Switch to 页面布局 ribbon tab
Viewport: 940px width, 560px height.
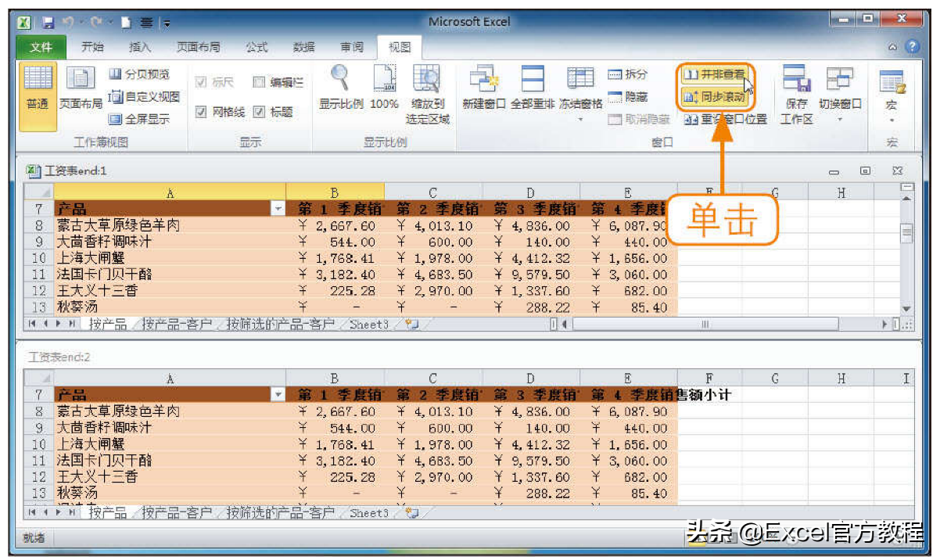198,47
